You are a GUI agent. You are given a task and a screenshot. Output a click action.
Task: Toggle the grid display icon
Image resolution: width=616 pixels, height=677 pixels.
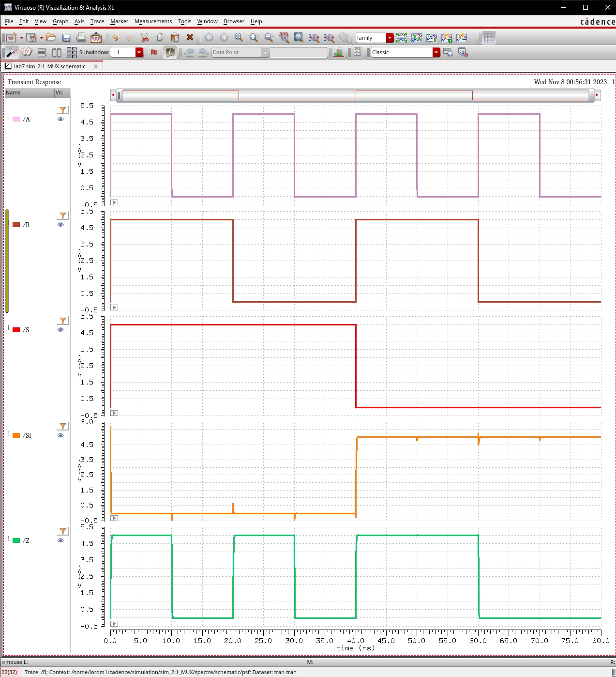(489, 38)
